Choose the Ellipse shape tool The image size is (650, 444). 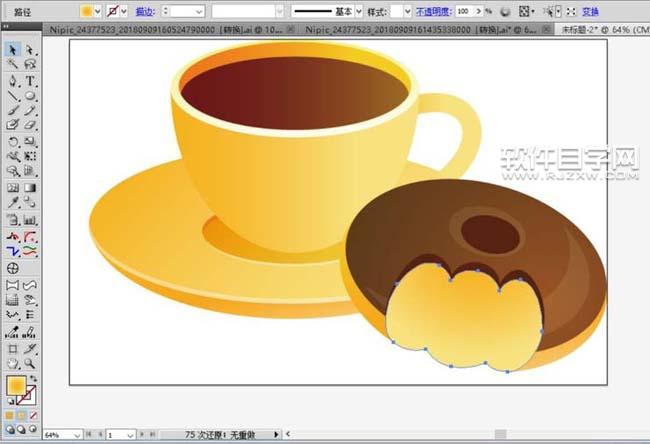pyautogui.click(x=29, y=96)
